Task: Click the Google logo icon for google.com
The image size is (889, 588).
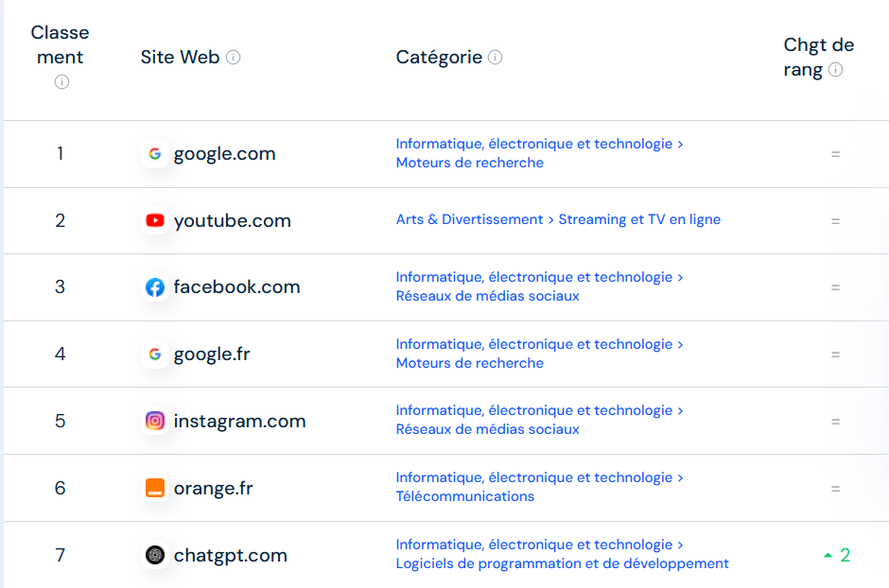Action: point(155,153)
